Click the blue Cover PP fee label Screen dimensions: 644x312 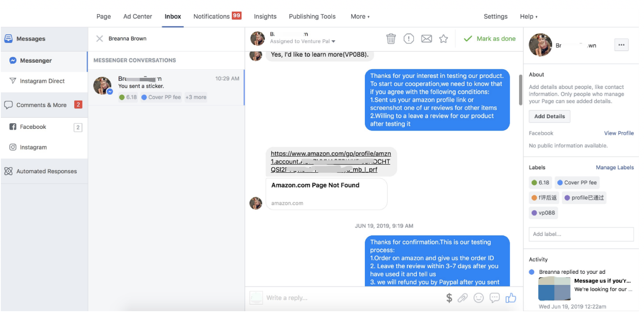pyautogui.click(x=577, y=183)
